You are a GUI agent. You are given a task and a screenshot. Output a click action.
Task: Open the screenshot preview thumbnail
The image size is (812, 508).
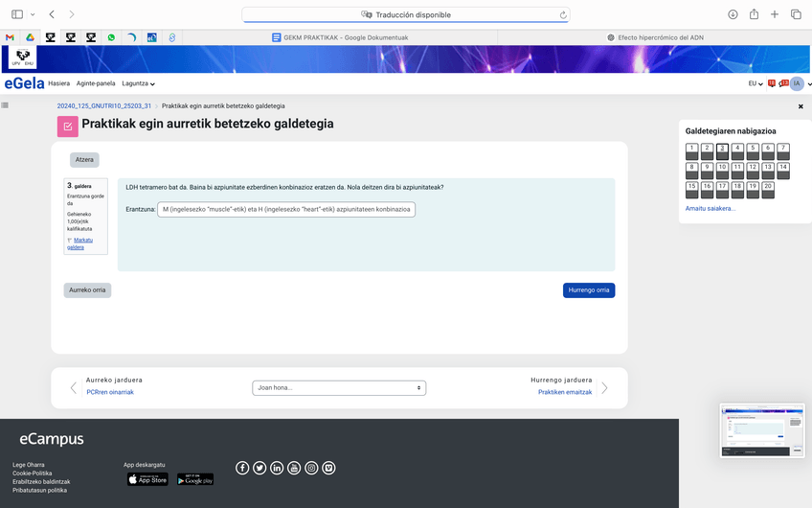point(762,430)
